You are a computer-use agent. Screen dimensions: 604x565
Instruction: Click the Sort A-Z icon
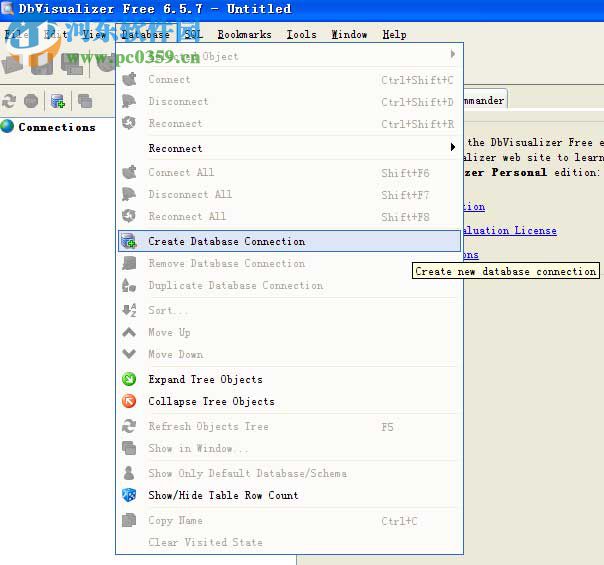129,310
